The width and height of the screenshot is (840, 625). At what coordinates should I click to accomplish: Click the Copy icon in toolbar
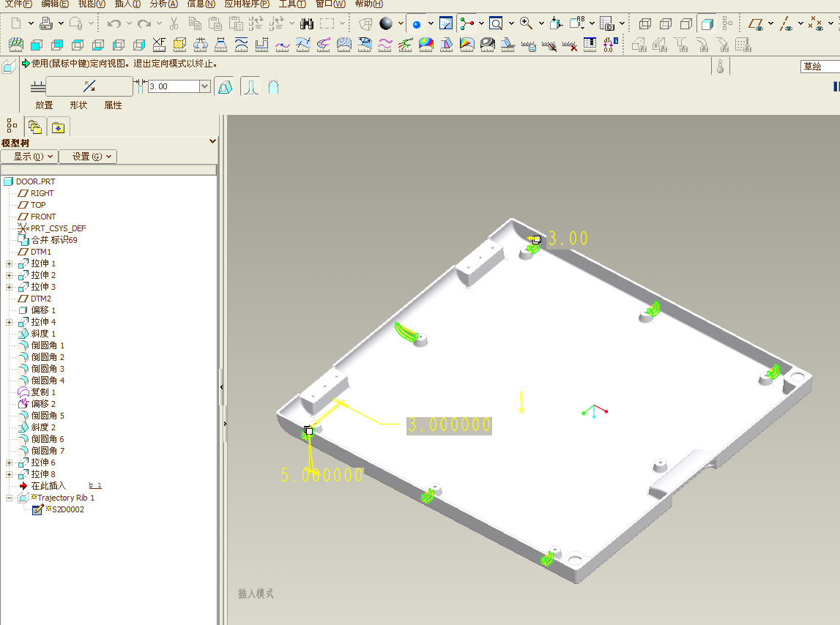(195, 23)
